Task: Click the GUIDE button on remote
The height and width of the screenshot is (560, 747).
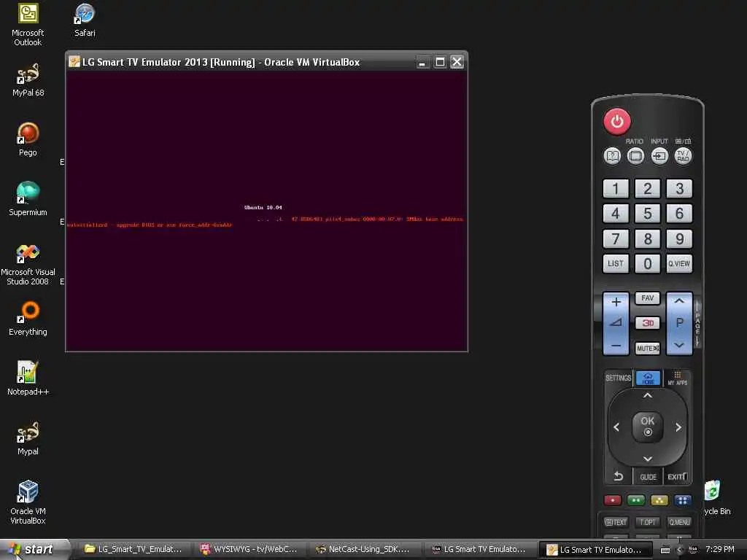Action: click(x=648, y=477)
